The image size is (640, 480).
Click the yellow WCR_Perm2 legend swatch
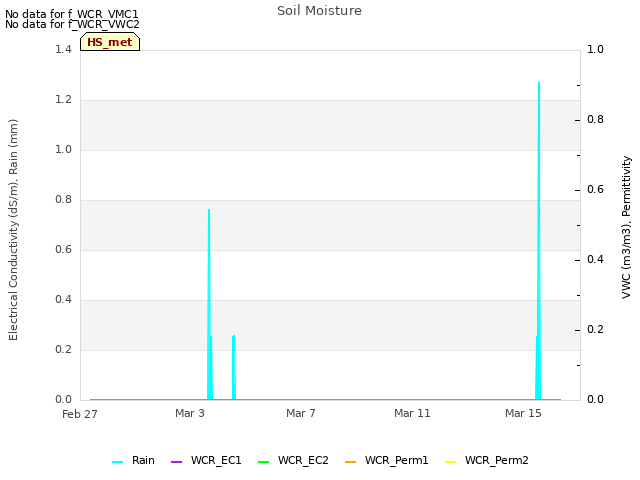(x=450, y=462)
